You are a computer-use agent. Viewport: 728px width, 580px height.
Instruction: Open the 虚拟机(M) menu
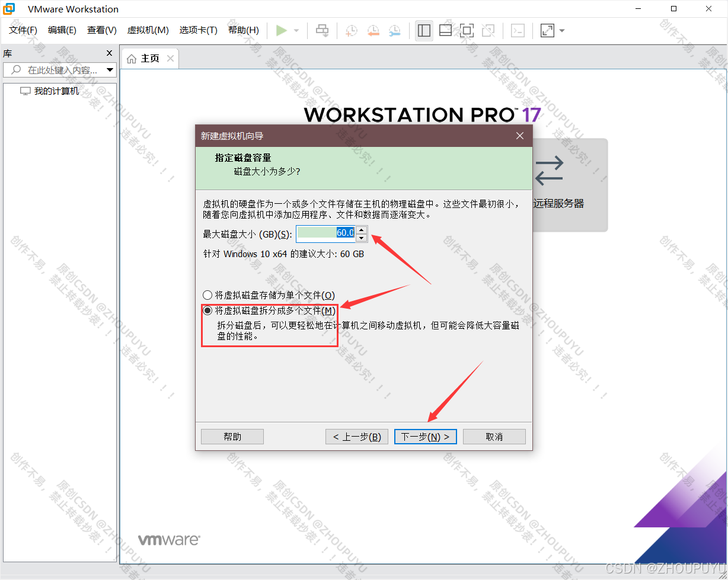(148, 30)
